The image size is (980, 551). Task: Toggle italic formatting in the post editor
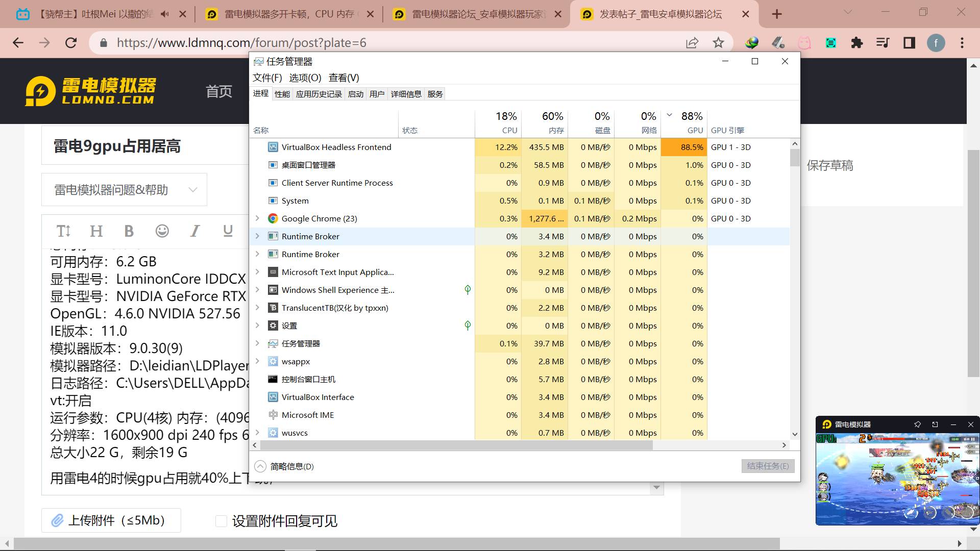pyautogui.click(x=195, y=231)
